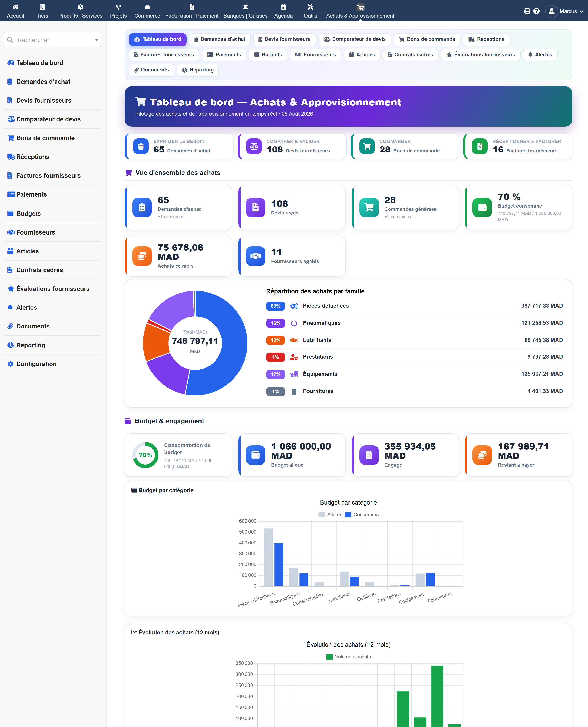588x727 pixels.
Task: Open the Projets top menu
Action: (x=118, y=11)
